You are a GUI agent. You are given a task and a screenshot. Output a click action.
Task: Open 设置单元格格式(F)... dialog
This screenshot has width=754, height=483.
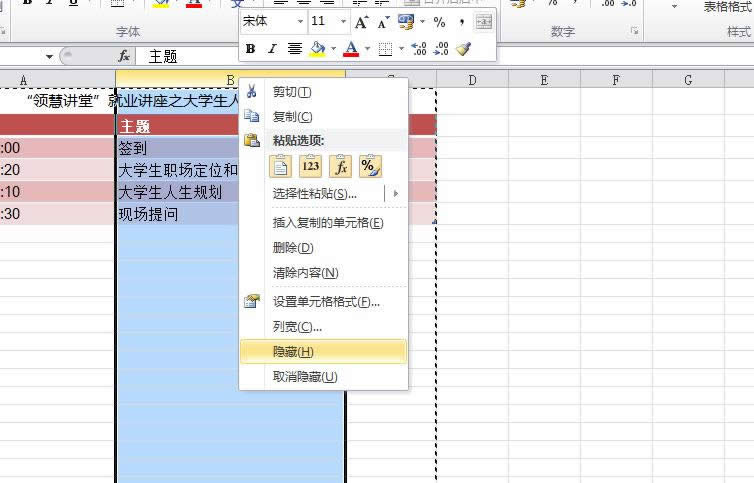point(326,302)
